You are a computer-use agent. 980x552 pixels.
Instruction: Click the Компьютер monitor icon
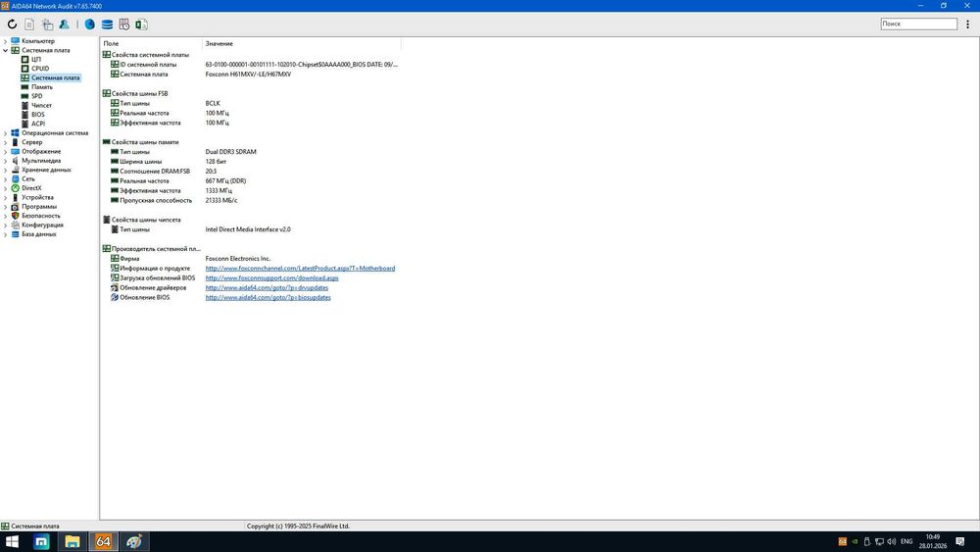point(16,41)
